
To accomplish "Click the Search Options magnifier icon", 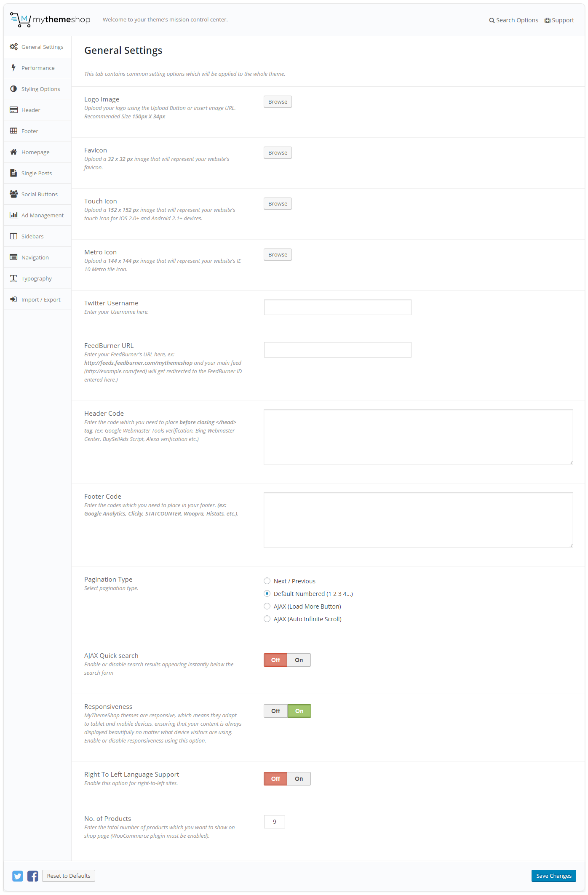I will pyautogui.click(x=492, y=21).
